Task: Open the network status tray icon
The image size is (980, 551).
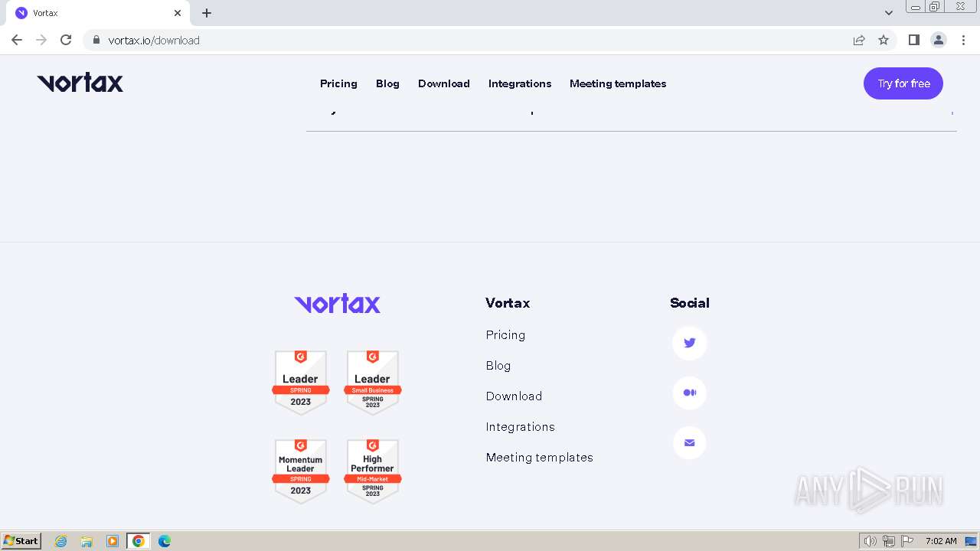Action: (889, 541)
